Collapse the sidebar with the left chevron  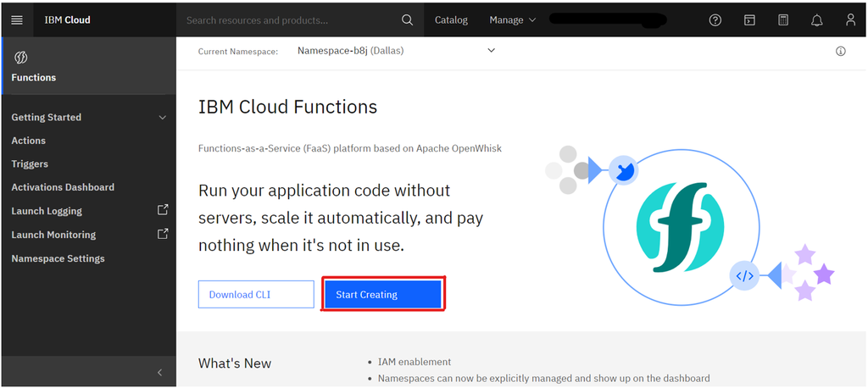point(159,373)
